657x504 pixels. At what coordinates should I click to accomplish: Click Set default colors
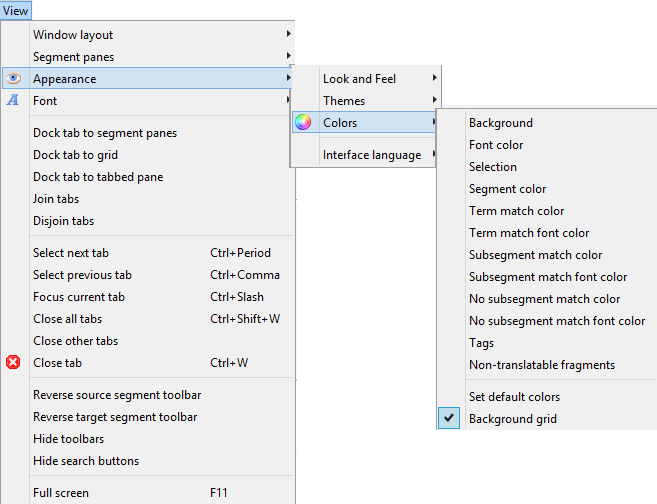(x=514, y=397)
